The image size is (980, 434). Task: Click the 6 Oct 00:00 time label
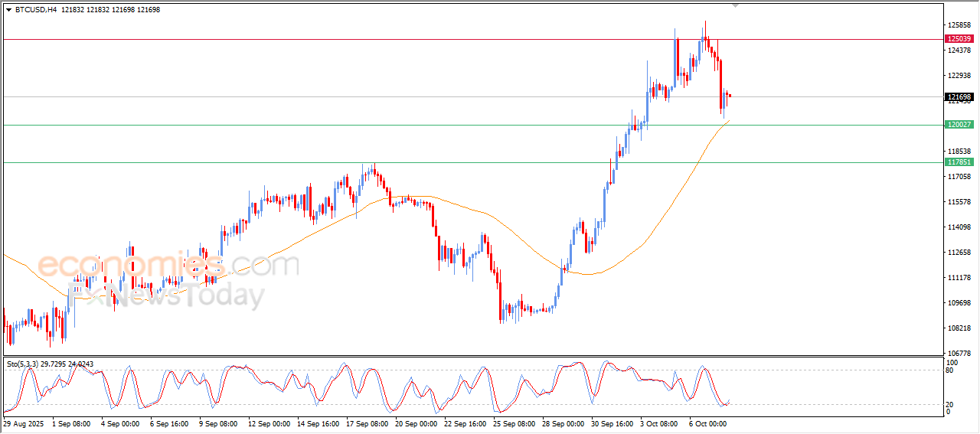[709, 423]
